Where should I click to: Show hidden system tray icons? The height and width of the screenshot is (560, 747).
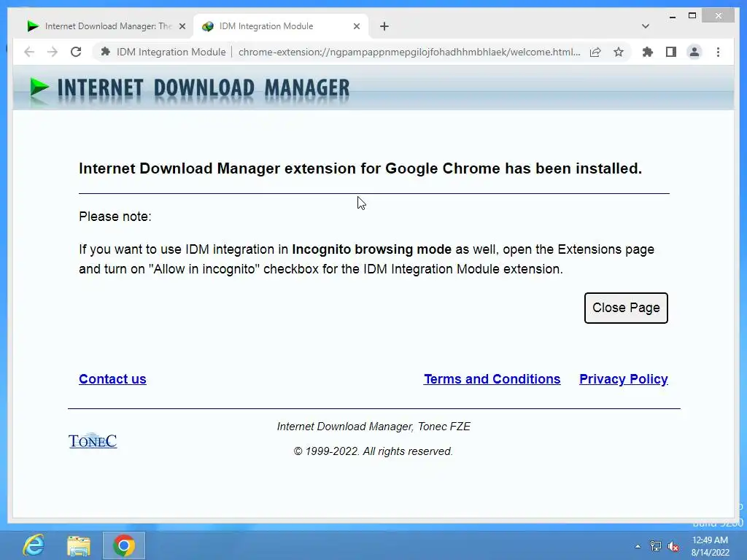[638, 546]
